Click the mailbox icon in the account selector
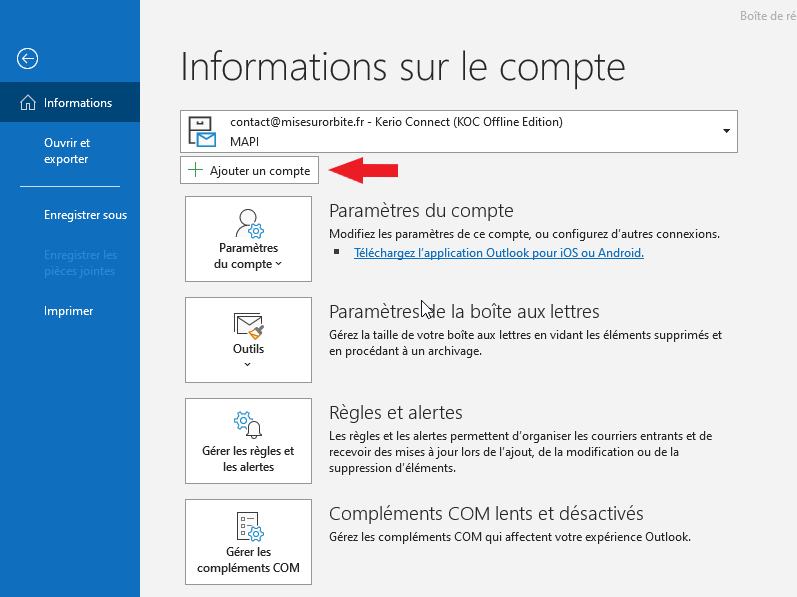The height and width of the screenshot is (597, 797). tap(203, 131)
